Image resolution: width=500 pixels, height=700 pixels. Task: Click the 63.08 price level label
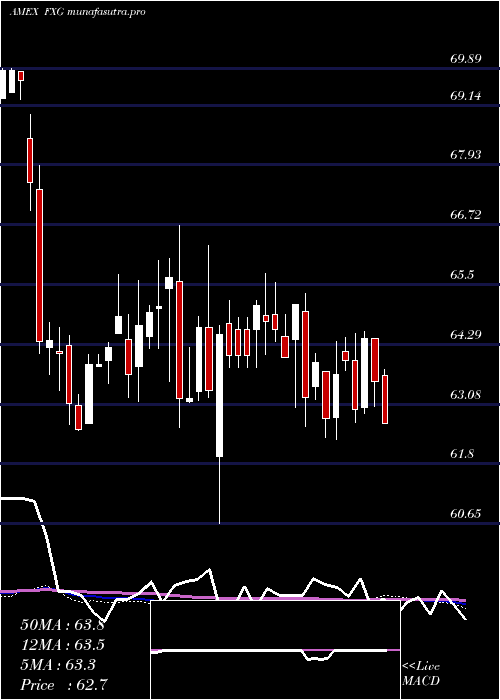[466, 394]
